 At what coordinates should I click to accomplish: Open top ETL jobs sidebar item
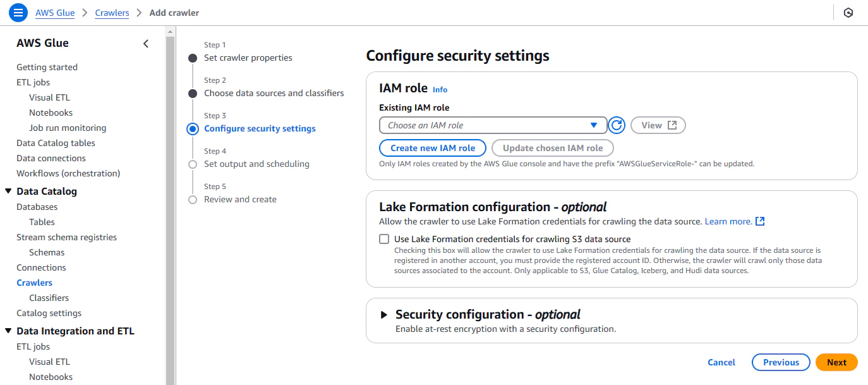[33, 82]
